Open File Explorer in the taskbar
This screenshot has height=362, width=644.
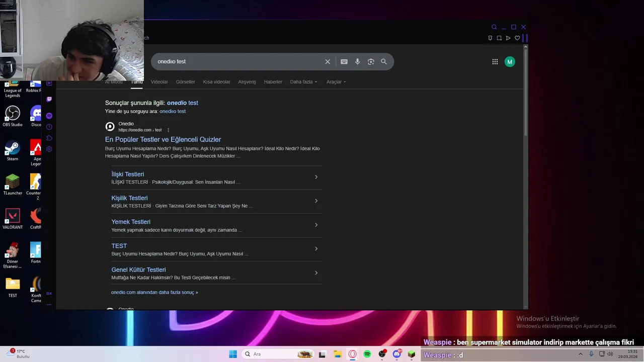click(338, 354)
